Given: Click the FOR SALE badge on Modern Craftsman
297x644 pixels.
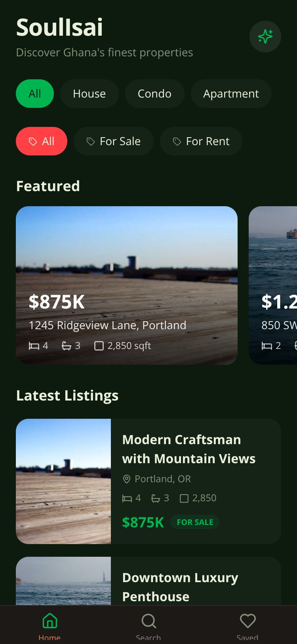Looking at the screenshot, I should tap(195, 522).
